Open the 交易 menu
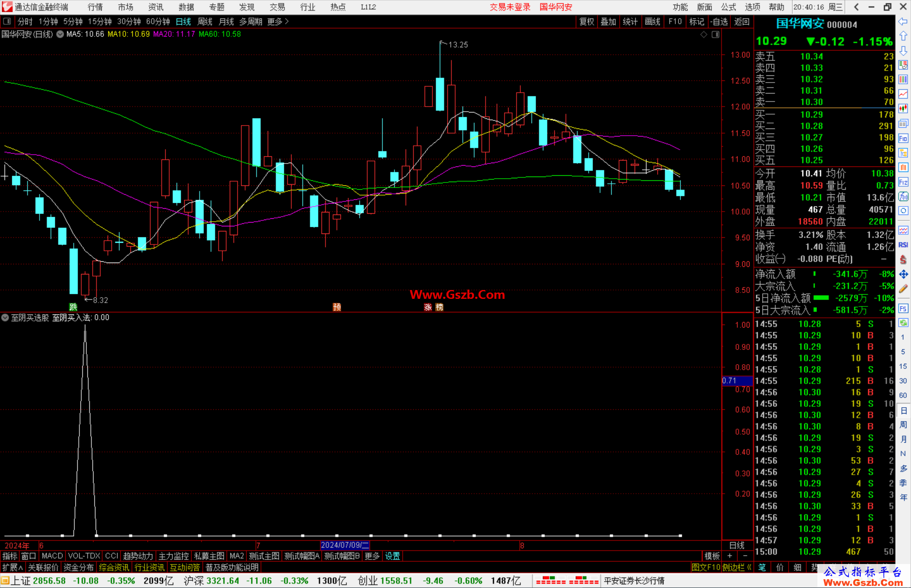The height and width of the screenshot is (588, 911). click(278, 7)
